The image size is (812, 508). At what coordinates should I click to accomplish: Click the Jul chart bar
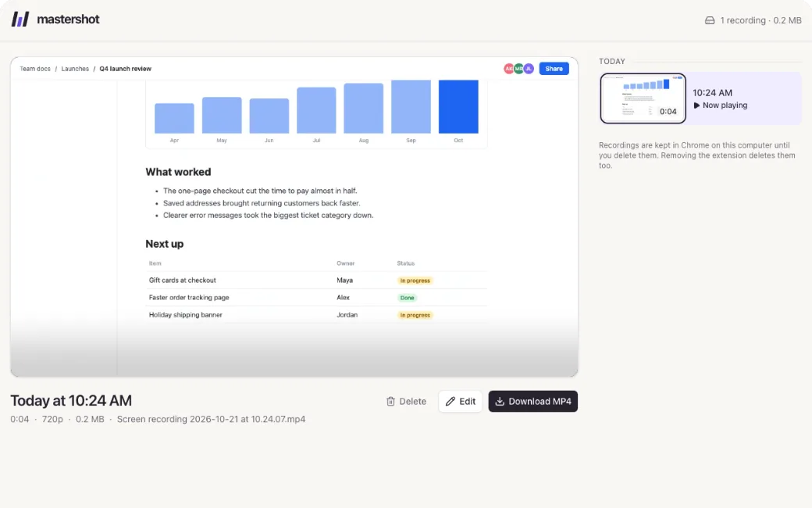point(316,110)
